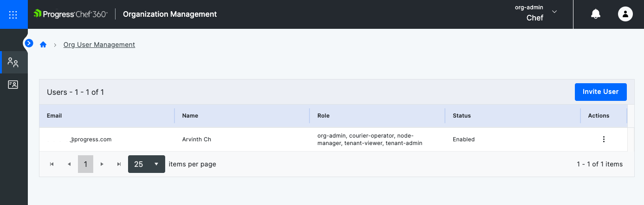Select the ID card icon in sidebar
This screenshot has height=205, width=644.
(x=13, y=85)
